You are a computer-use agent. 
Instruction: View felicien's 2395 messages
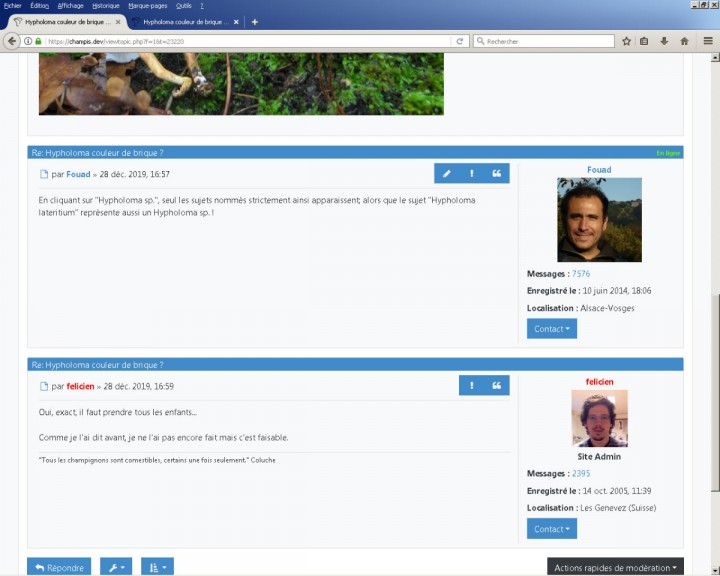click(x=581, y=474)
